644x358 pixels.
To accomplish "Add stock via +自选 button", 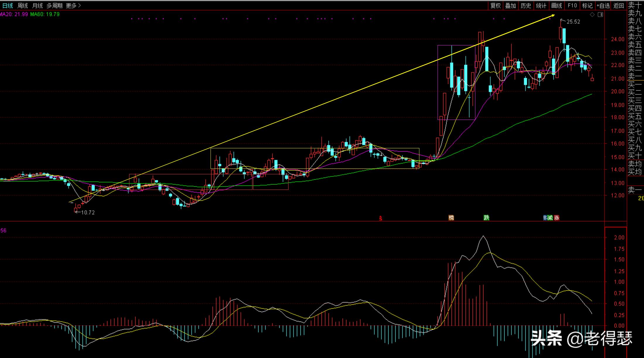I will 603,6.
